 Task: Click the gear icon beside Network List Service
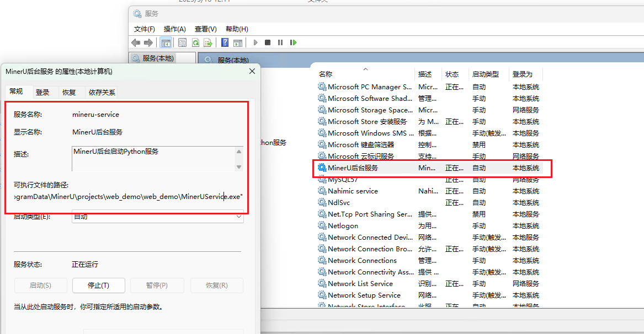tap(322, 283)
